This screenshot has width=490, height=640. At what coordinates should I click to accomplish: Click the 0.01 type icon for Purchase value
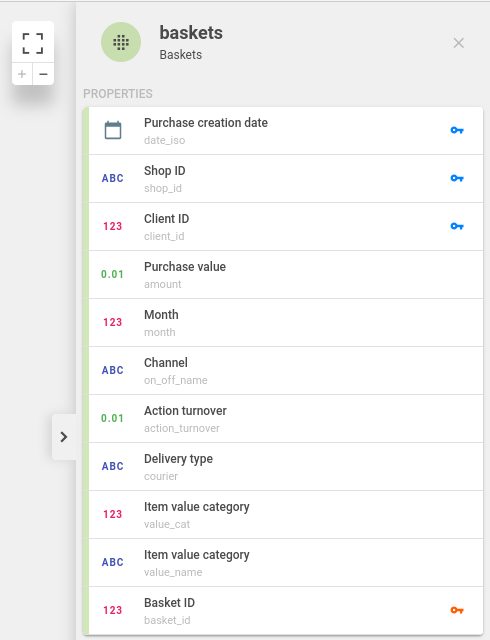112,274
